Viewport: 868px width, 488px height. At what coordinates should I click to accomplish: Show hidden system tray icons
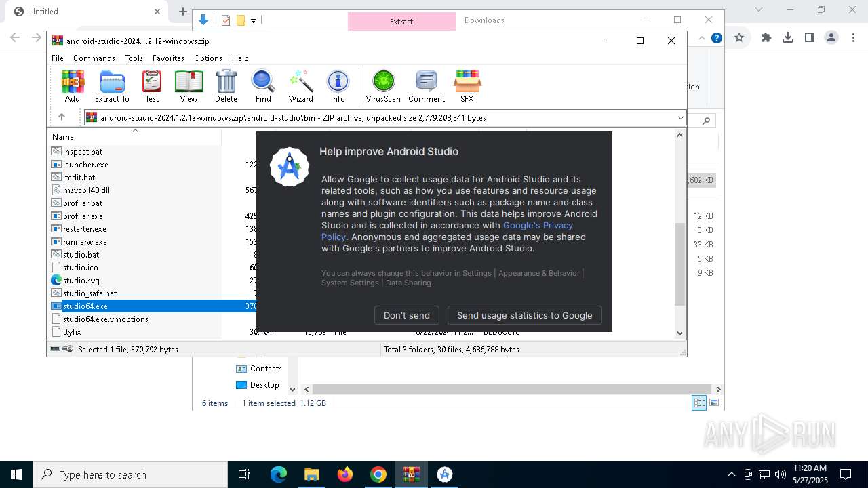tap(731, 474)
